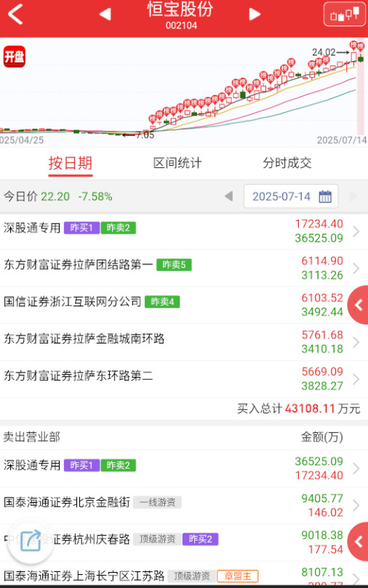Go back using the header arrow
368x588 pixels.
pyautogui.click(x=16, y=15)
